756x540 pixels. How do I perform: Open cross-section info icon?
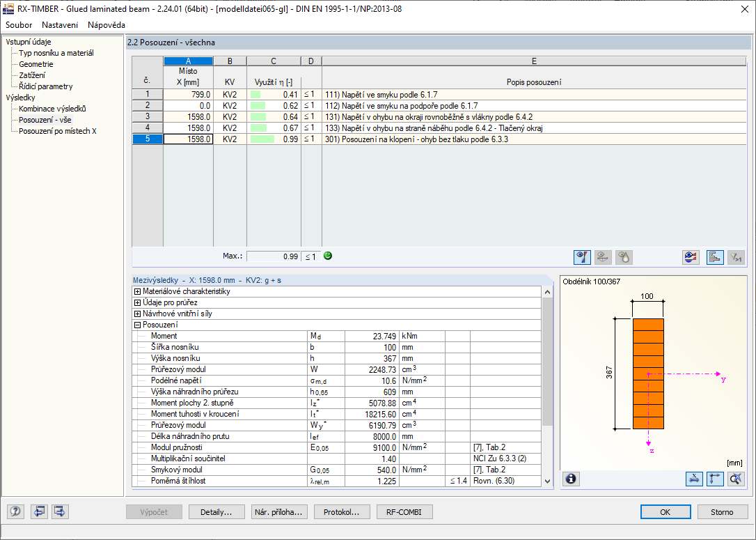pos(571,479)
